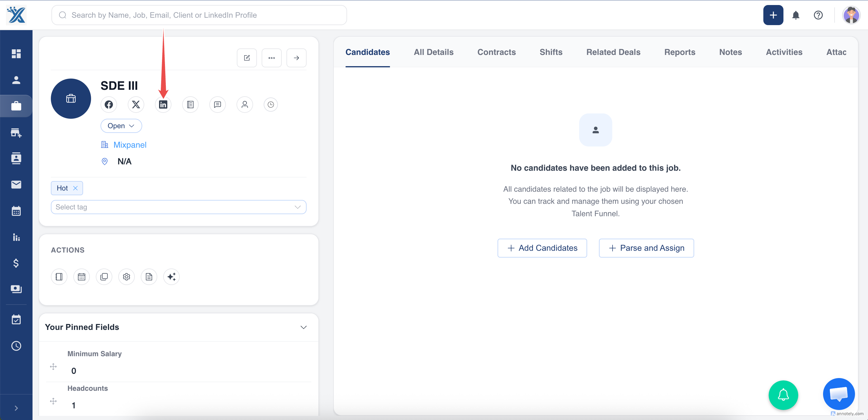The height and width of the screenshot is (420, 868).
Task: Open the dashboard icon in sidebar
Action: (x=16, y=53)
